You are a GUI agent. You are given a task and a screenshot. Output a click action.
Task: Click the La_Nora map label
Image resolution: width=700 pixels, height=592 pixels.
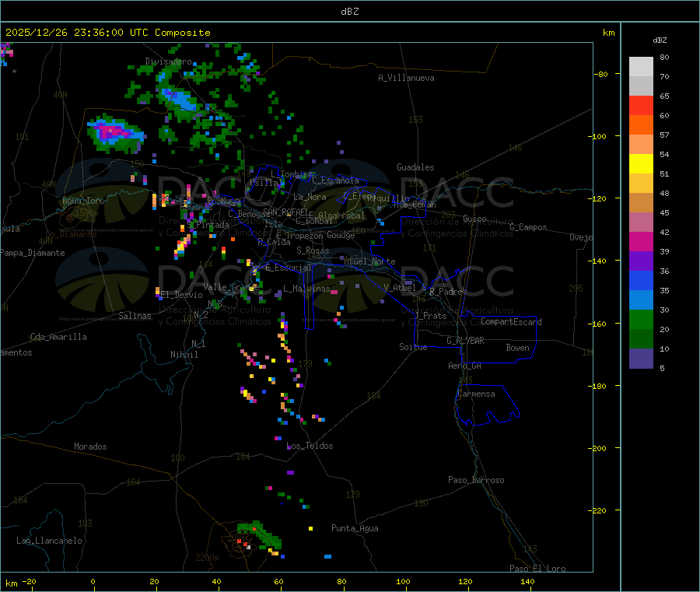click(x=310, y=197)
